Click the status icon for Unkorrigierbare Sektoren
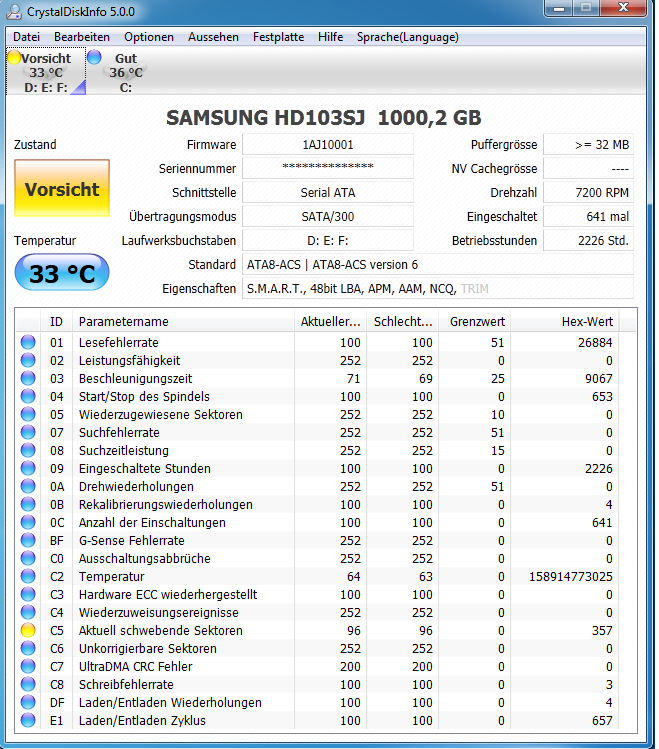 [28, 648]
